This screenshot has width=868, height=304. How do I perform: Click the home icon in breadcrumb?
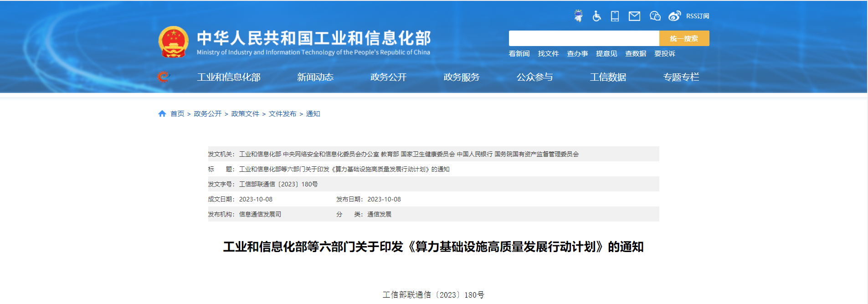[x=162, y=113]
